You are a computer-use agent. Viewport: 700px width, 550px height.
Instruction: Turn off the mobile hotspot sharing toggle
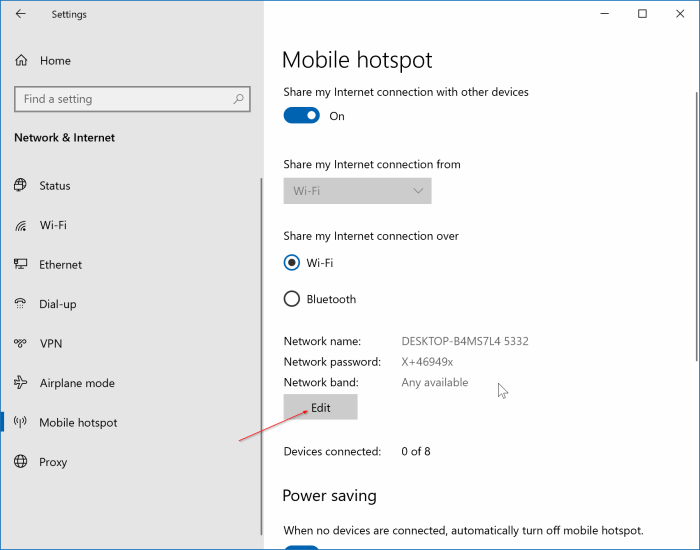(302, 116)
